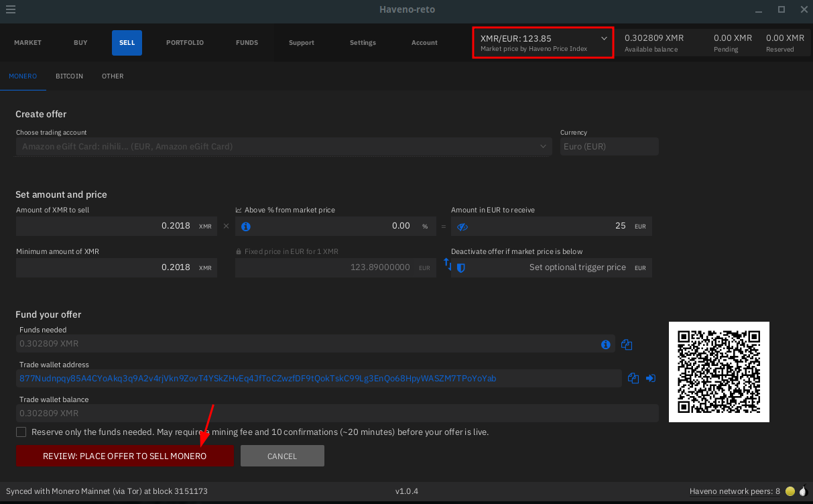Viewport: 813px width, 504px height.
Task: Click the fixed price field 123.89000000
Action: coord(334,267)
